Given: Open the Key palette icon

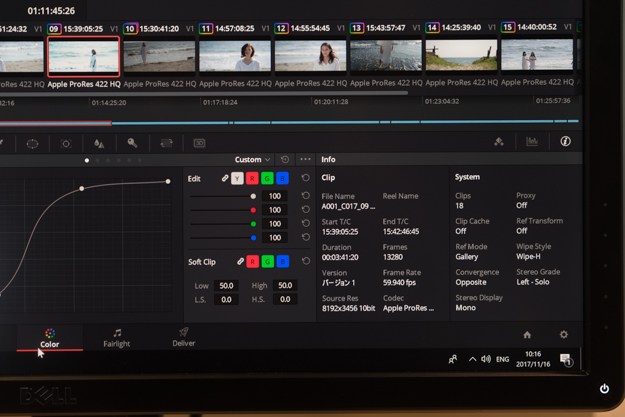Looking at the screenshot, I should (x=132, y=143).
